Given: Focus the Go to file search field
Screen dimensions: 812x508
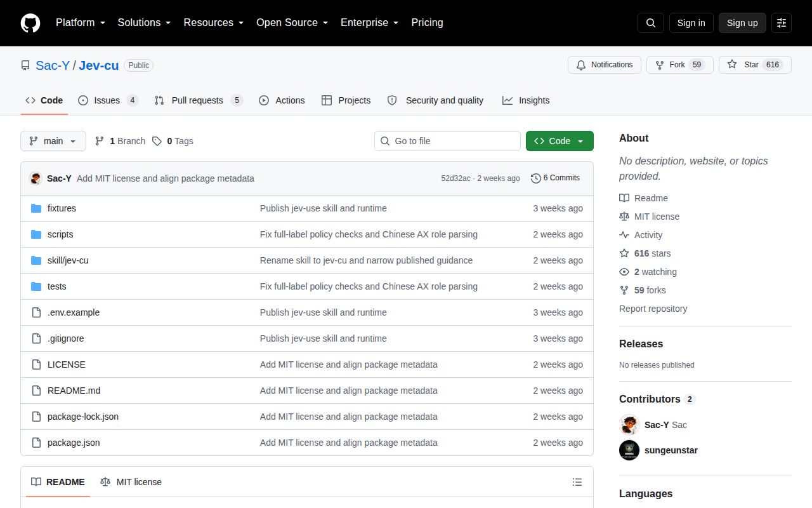Looking at the screenshot, I should pyautogui.click(x=447, y=141).
